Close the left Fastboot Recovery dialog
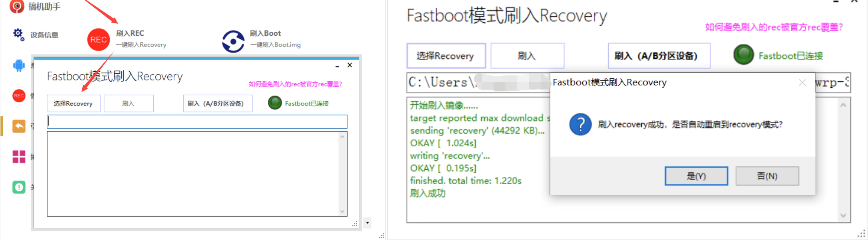 (350, 65)
